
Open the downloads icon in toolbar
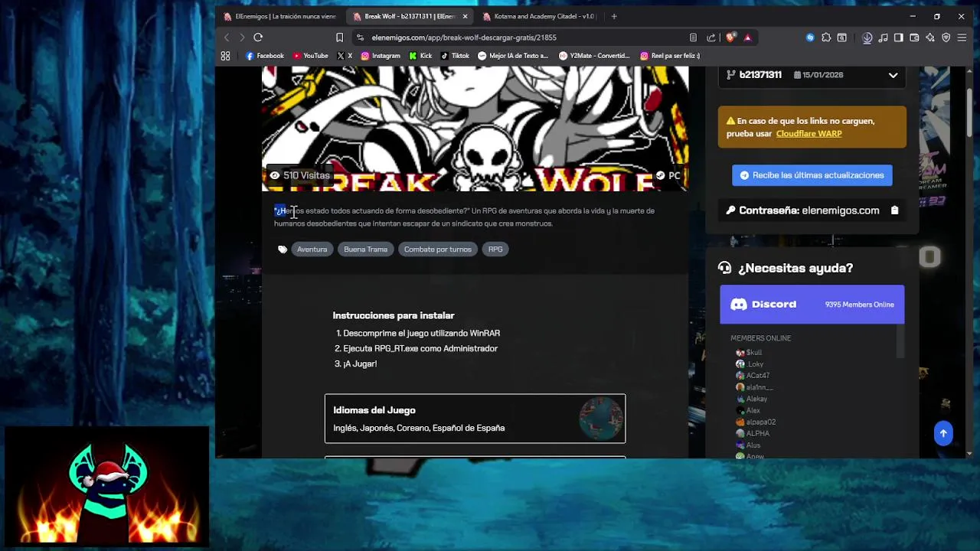coord(867,37)
